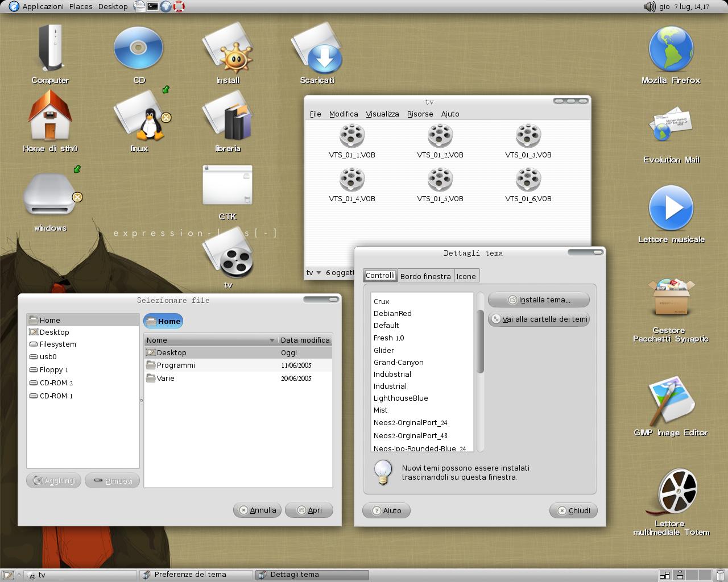Select VTS_01_3.VOB file in tv window
The height and width of the screenshot is (582, 728).
pos(528,142)
